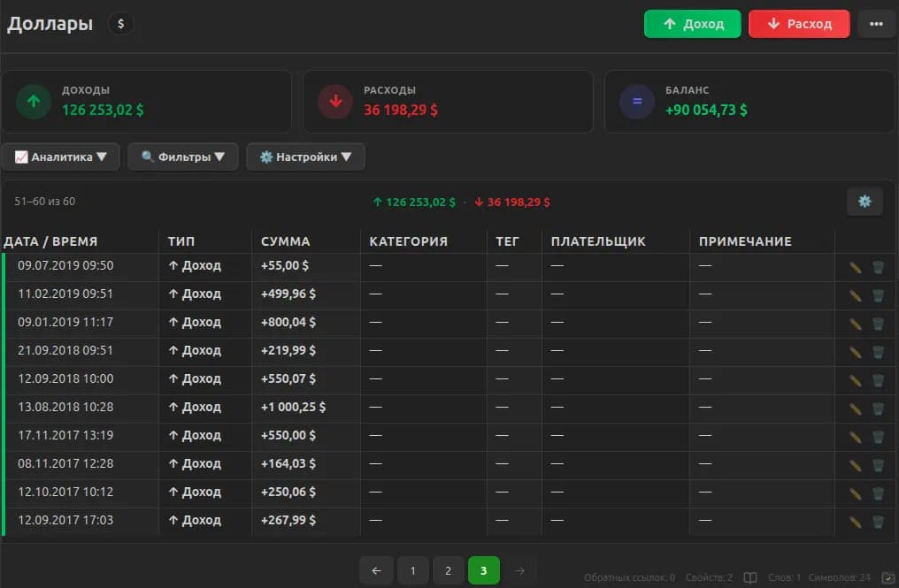This screenshot has height=588, width=899.
Task: Expand the Настройки dropdown
Action: pyautogui.click(x=305, y=157)
